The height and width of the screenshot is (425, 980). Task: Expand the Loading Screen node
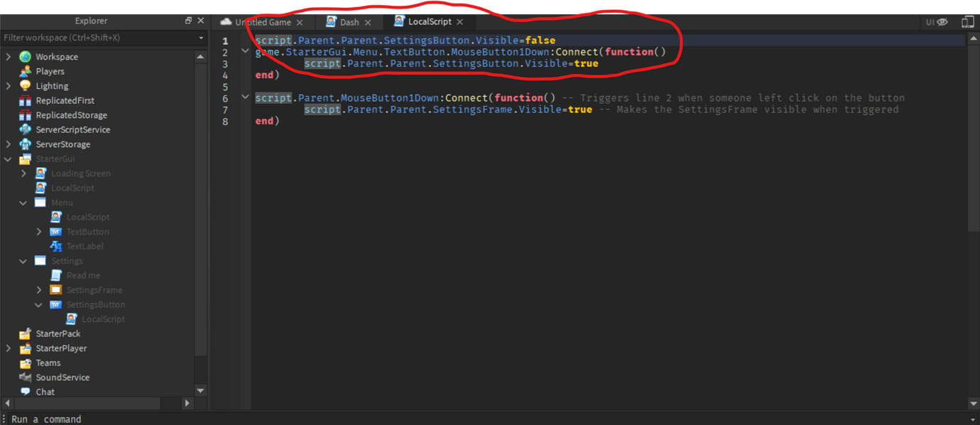tap(23, 173)
